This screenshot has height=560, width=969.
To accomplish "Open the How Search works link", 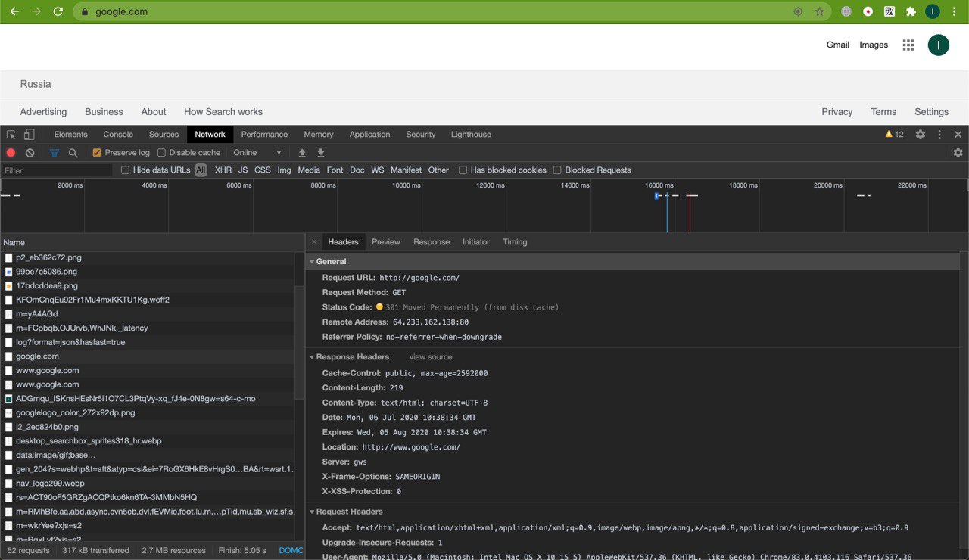I will (x=223, y=111).
